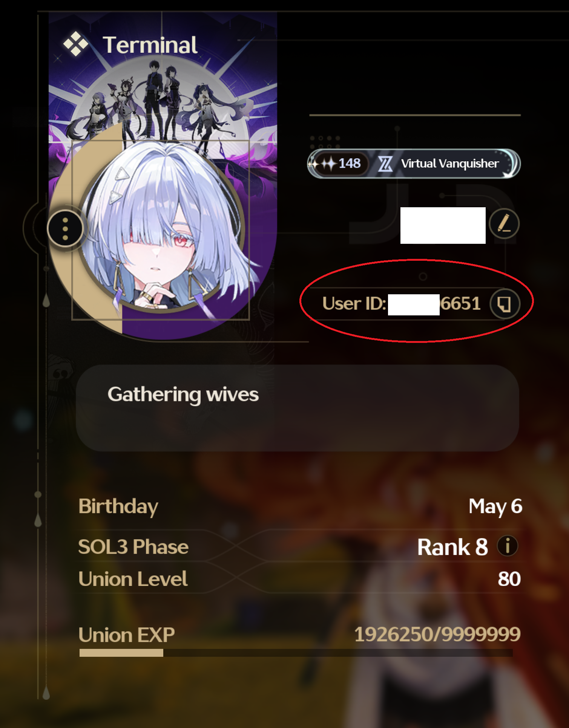Screen dimensions: 569x728
Task: Open the Virtual Vanquisher title badge
Action: click(414, 164)
